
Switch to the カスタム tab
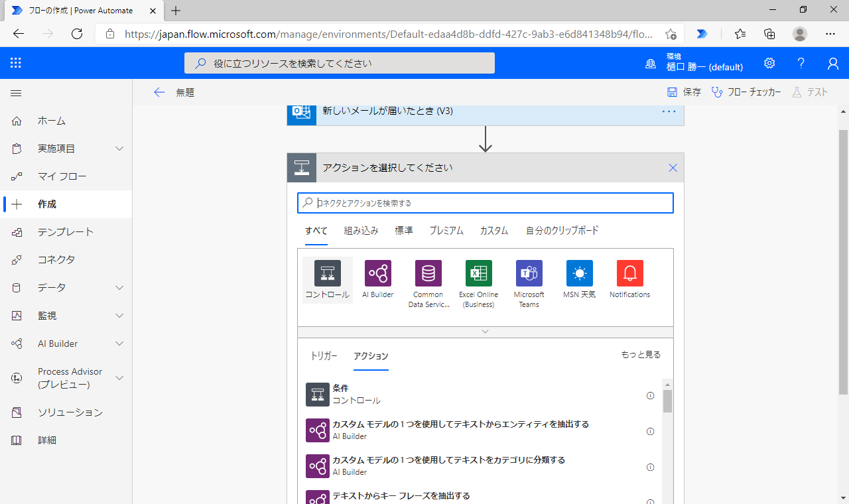pyautogui.click(x=494, y=231)
